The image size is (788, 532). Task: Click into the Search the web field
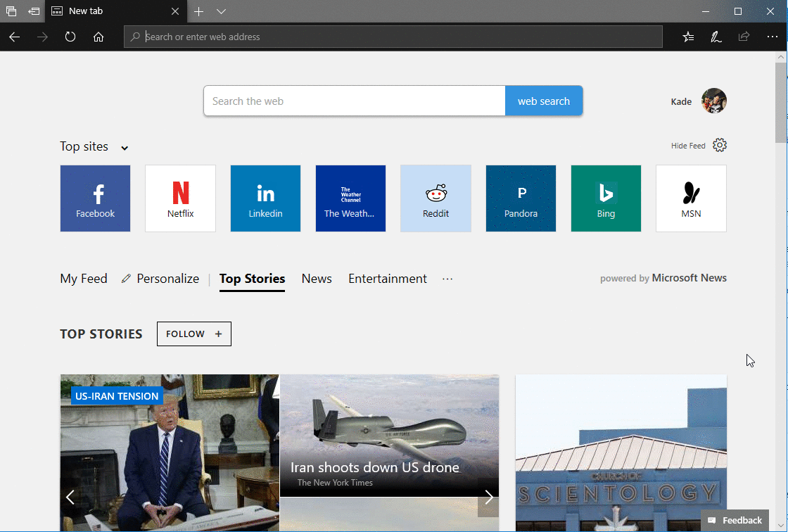point(354,101)
